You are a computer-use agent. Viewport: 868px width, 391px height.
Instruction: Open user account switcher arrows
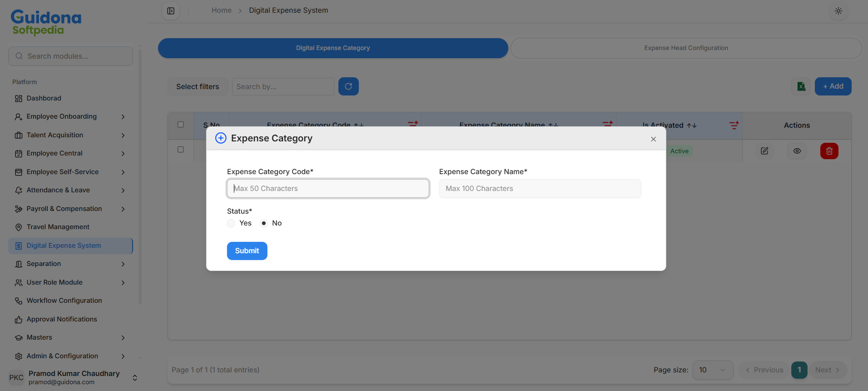(x=135, y=378)
